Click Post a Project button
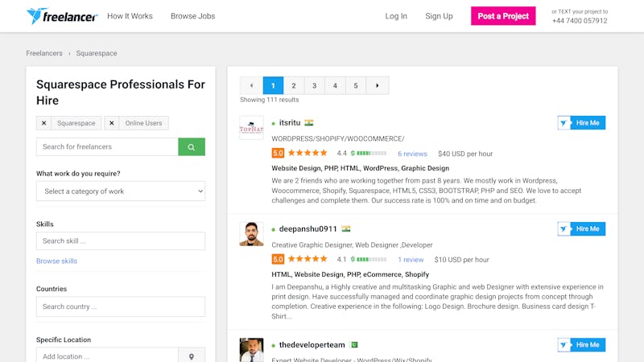 (503, 16)
